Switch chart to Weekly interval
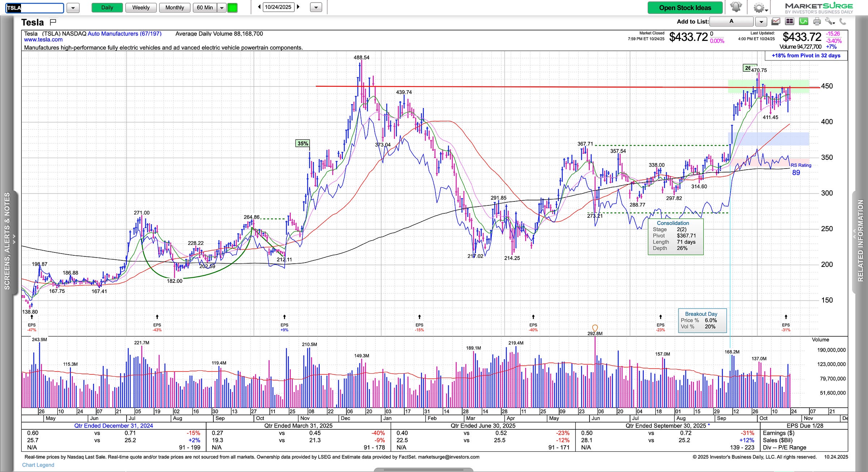The height and width of the screenshot is (472, 868). tap(141, 8)
